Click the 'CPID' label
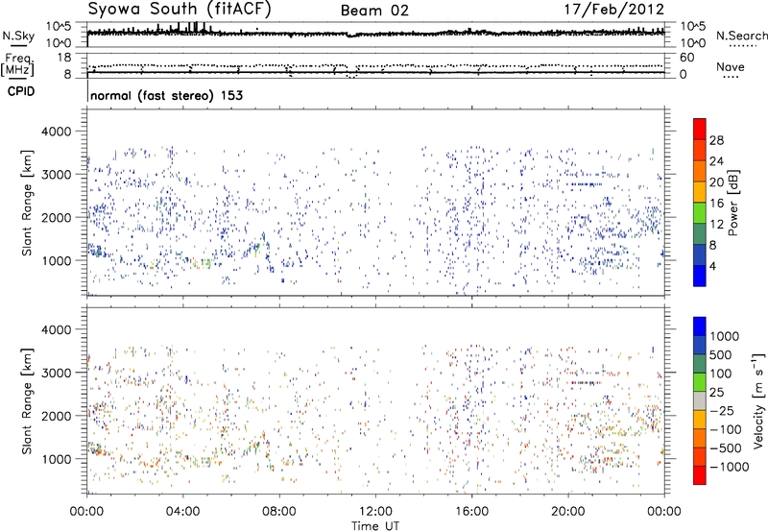 point(21,91)
